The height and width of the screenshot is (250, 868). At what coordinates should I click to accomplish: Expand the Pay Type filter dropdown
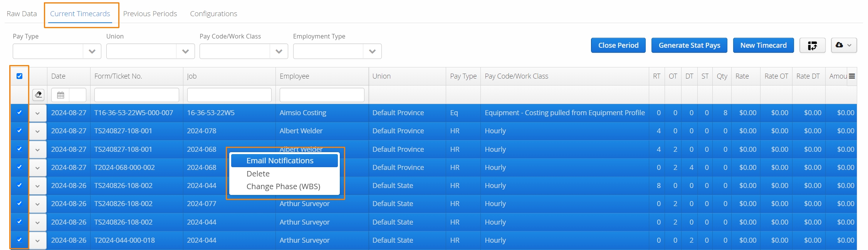pos(92,51)
